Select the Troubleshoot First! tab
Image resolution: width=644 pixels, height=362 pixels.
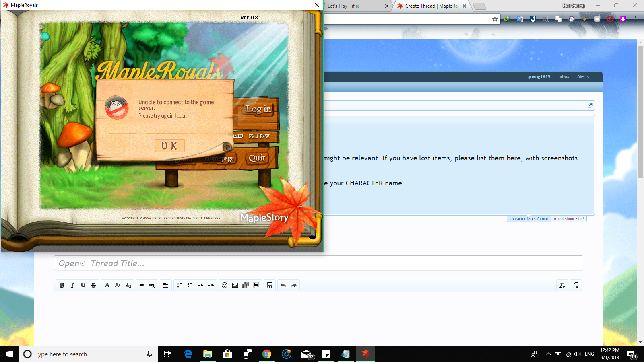click(568, 219)
